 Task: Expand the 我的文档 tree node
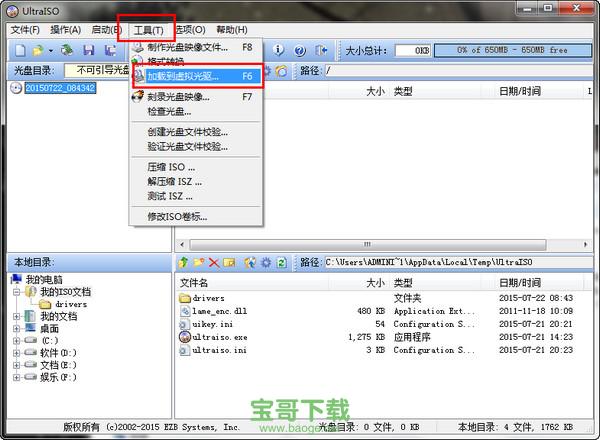click(16, 316)
